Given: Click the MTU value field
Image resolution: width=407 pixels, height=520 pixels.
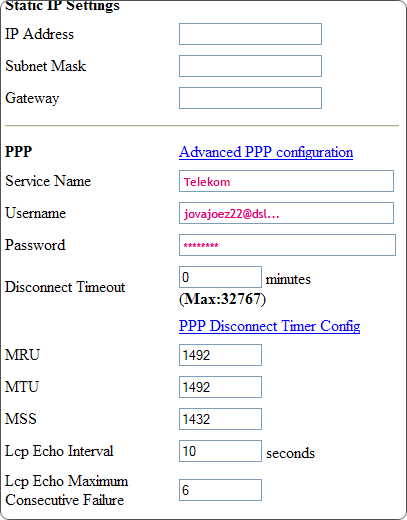Looking at the screenshot, I should coord(220,387).
